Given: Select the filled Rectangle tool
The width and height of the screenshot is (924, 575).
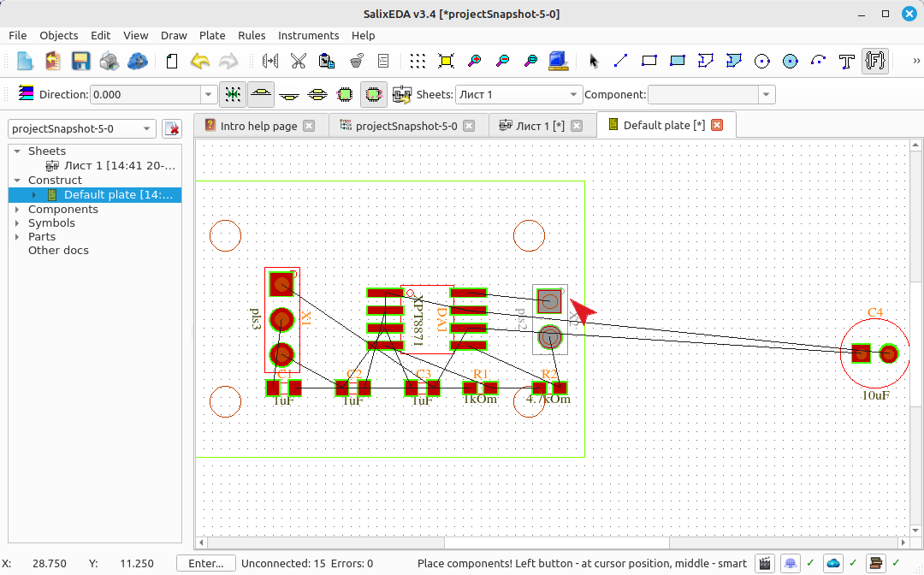Looking at the screenshot, I should coord(677,61).
